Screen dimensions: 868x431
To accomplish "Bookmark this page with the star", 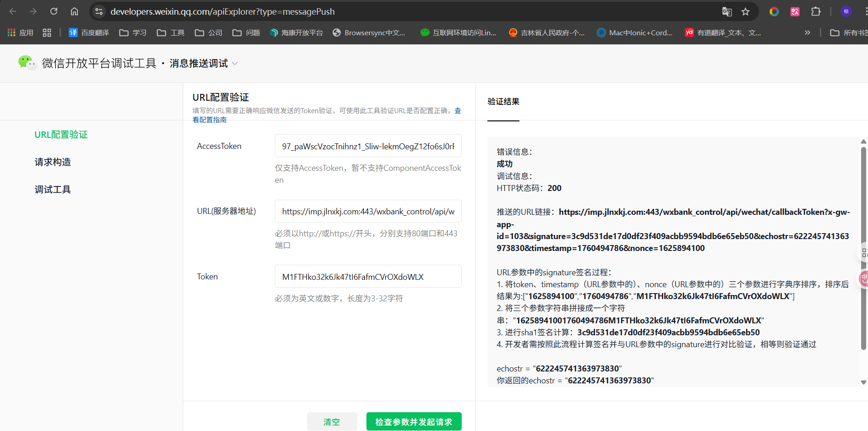I will pyautogui.click(x=746, y=11).
